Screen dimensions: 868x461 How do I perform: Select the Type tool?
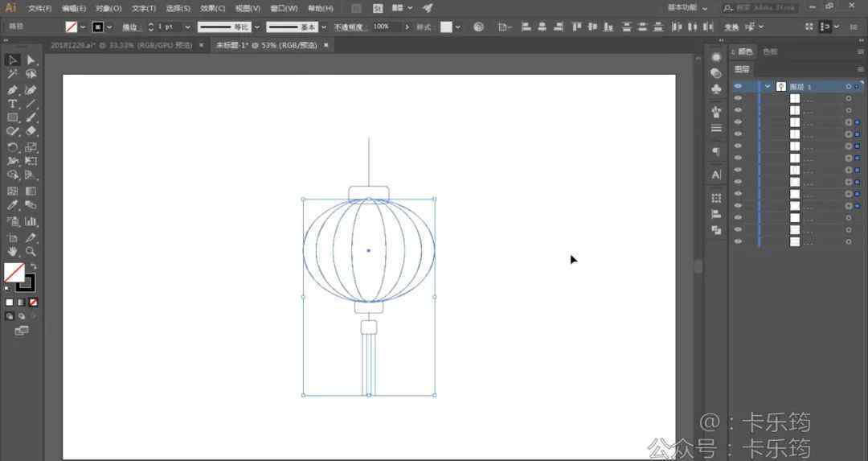(12, 104)
